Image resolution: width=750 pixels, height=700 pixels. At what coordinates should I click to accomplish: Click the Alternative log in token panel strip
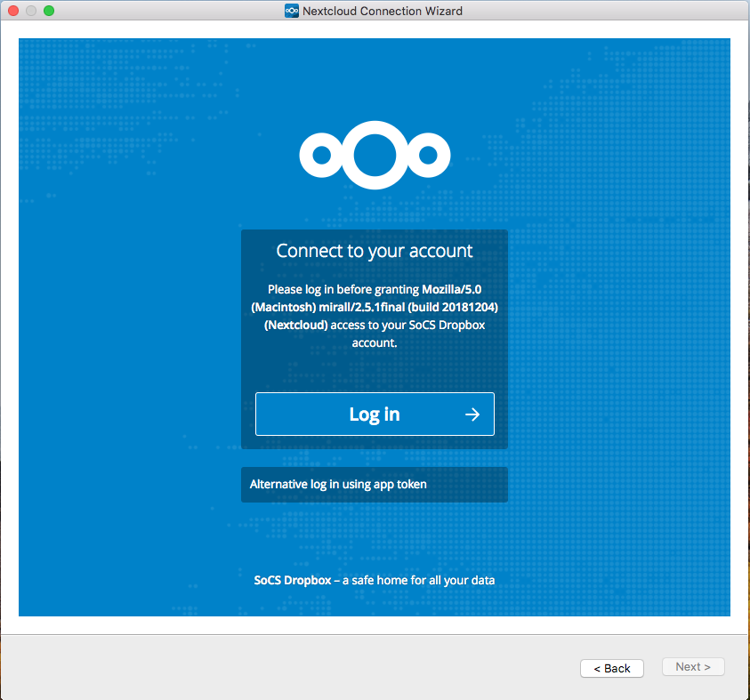[x=375, y=484]
